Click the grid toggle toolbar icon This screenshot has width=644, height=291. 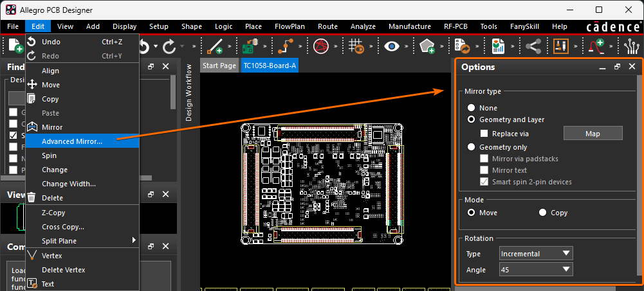(x=356, y=46)
